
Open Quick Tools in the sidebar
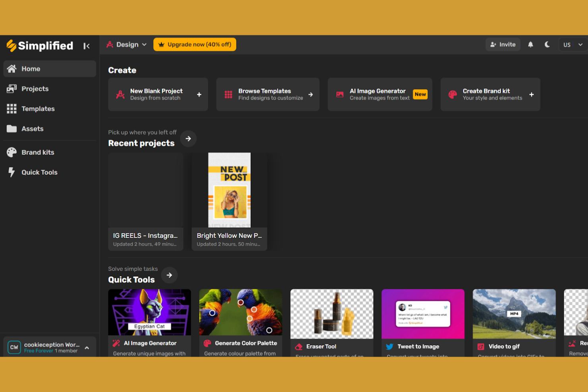point(39,172)
